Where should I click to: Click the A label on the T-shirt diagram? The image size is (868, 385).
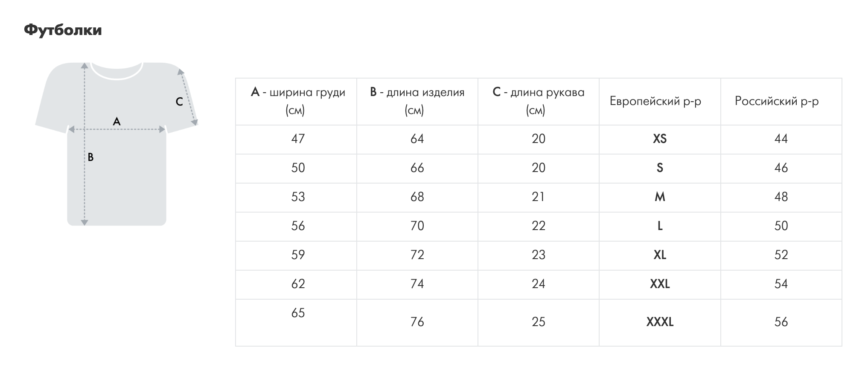[x=117, y=122]
